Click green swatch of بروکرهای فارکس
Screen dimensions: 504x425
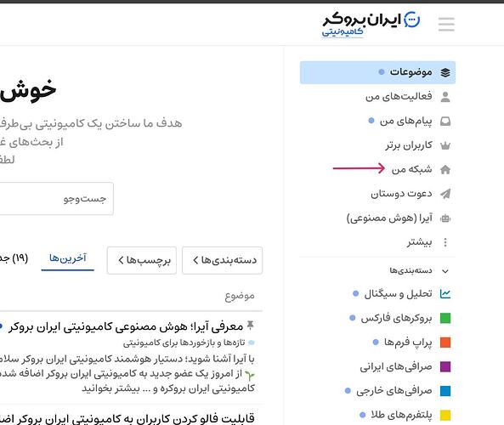(x=445, y=318)
